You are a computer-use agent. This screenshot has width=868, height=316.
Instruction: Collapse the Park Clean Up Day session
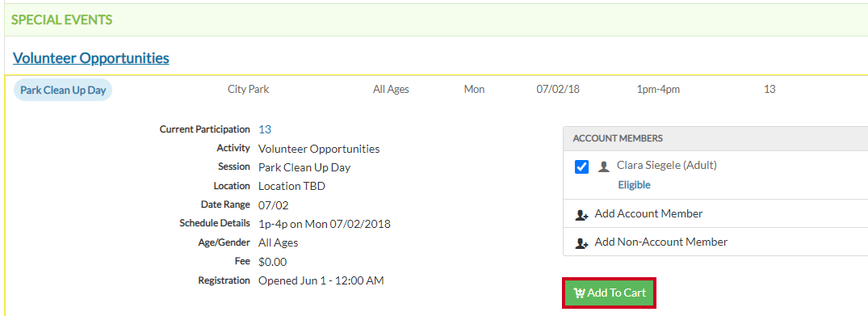[x=62, y=90]
